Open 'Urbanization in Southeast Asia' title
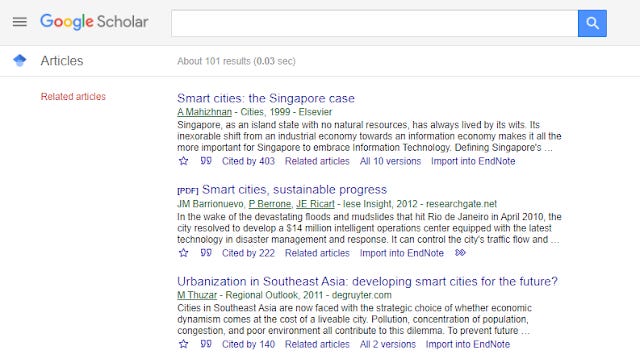 pos(367,281)
